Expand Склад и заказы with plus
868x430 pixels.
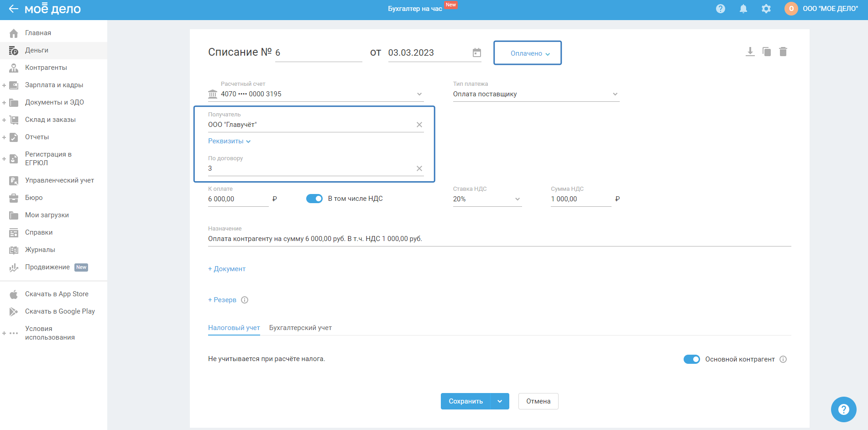point(4,120)
